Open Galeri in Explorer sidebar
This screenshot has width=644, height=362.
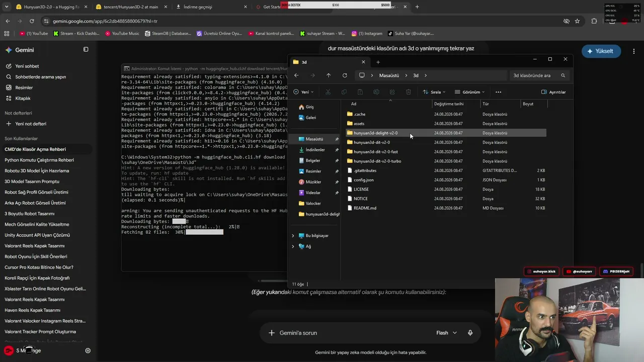pyautogui.click(x=307, y=118)
